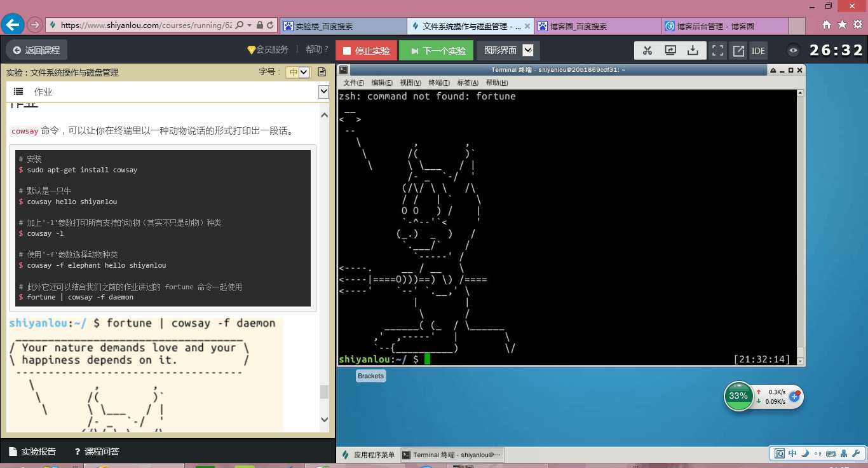Click 停止实验 stop experiment button

point(367,51)
